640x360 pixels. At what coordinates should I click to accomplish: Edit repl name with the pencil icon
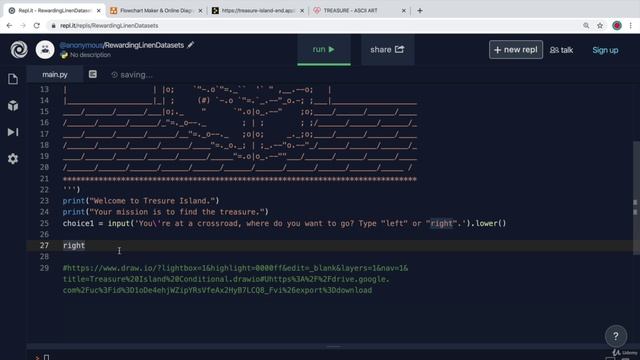(x=191, y=45)
